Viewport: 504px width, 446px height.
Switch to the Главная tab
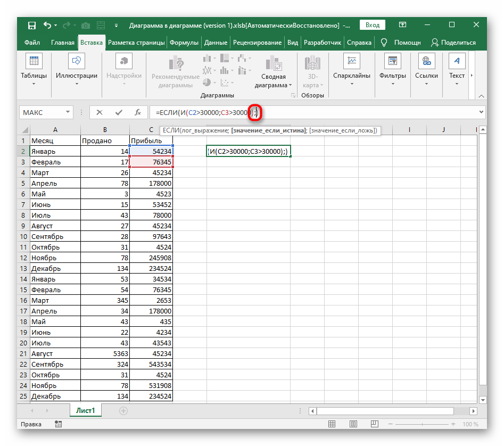click(x=63, y=43)
